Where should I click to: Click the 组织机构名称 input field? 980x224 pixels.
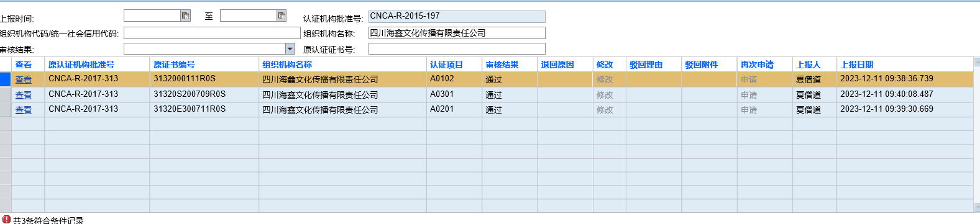457,33
